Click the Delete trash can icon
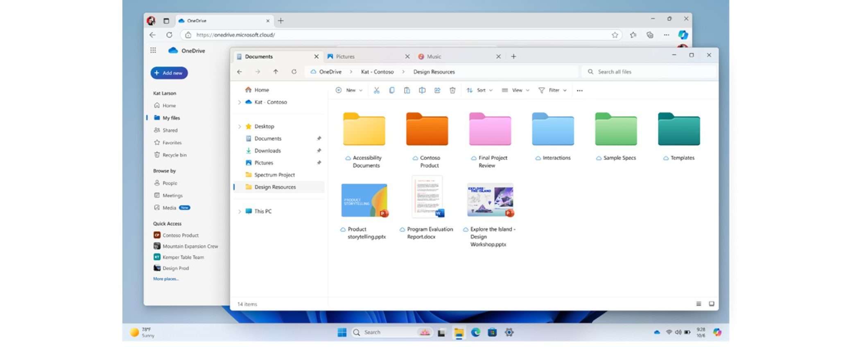 (452, 90)
